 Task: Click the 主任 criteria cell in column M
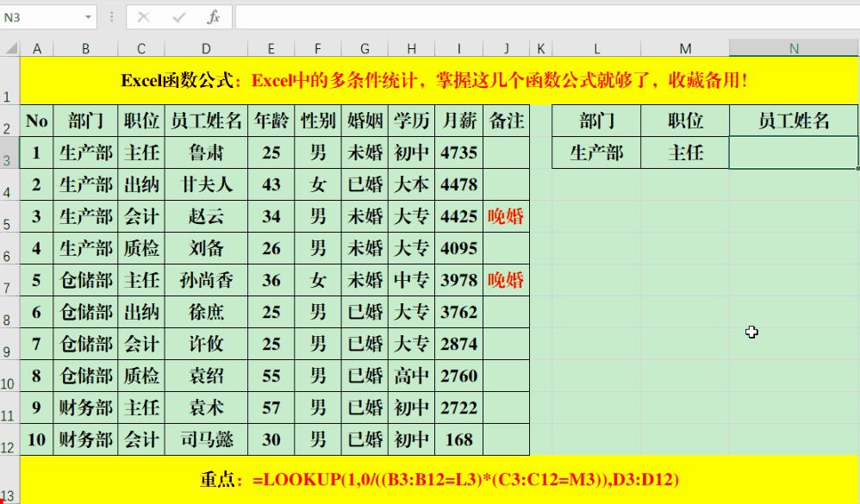[x=685, y=152]
